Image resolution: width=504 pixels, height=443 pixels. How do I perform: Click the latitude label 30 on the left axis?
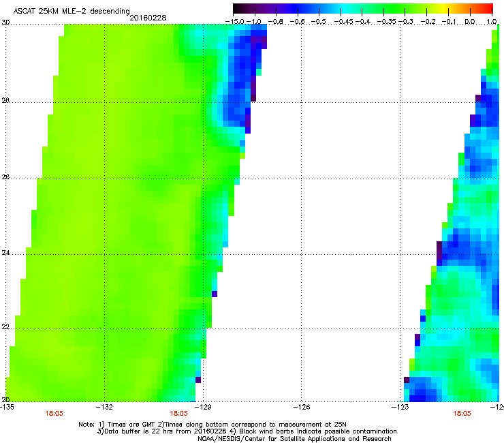[x=5, y=22]
